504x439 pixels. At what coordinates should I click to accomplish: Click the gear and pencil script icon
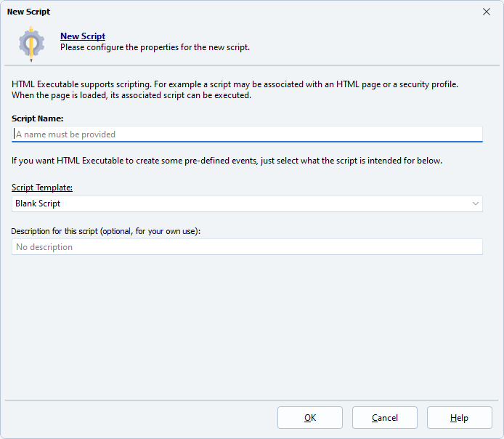tap(31, 43)
